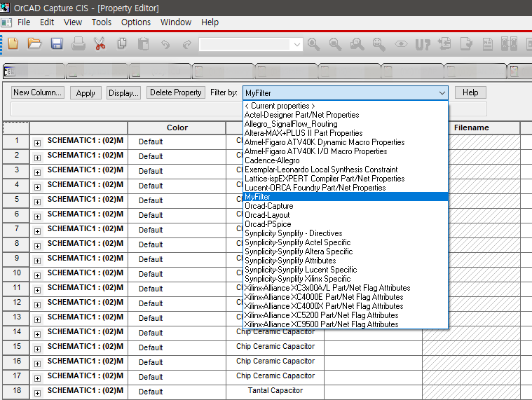Open the Options menu
This screenshot has height=400, width=532.
click(136, 22)
